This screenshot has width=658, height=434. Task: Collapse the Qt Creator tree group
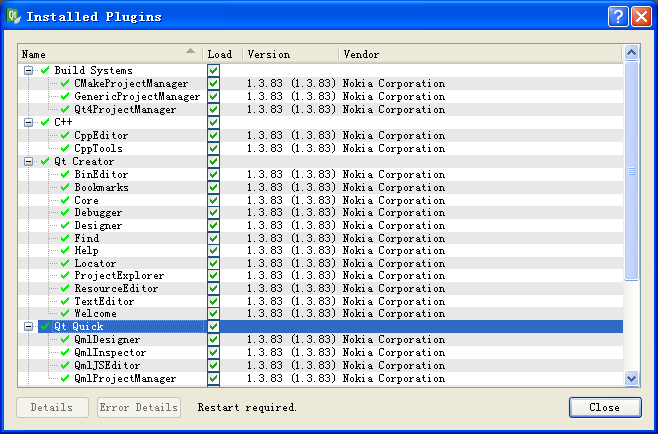point(28,161)
